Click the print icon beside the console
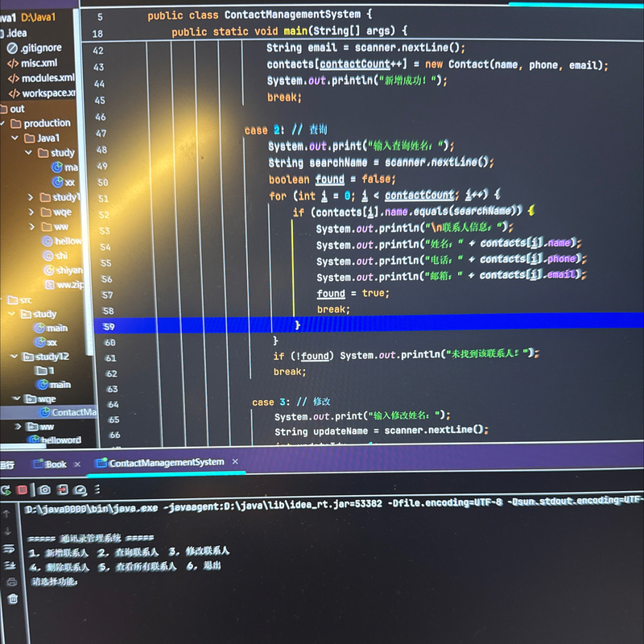Image resolution: width=644 pixels, height=644 pixels. point(11,581)
